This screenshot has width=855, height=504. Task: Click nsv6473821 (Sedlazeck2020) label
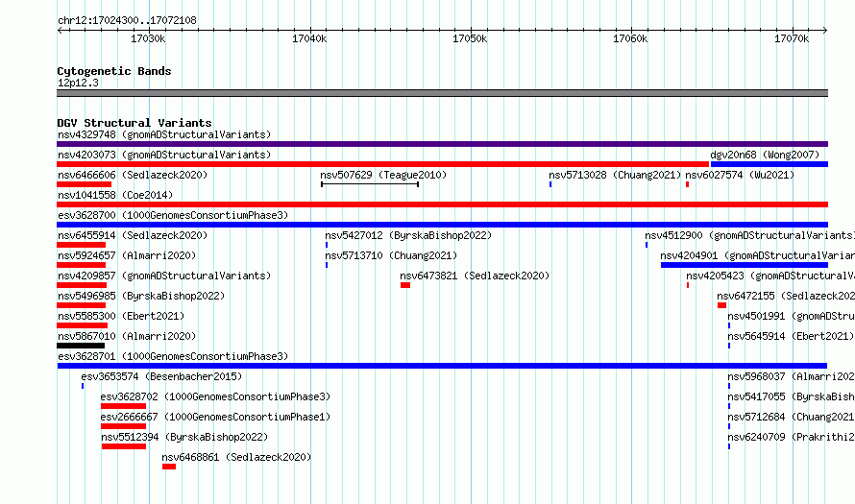475,276
